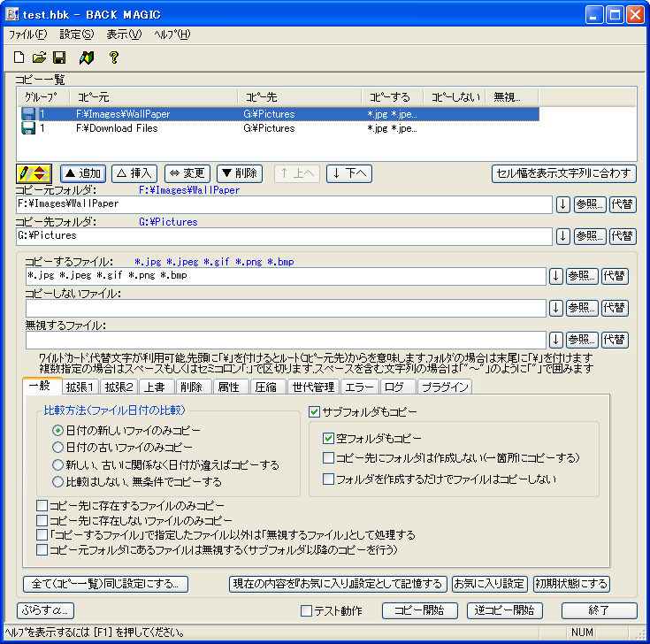650x644 pixels.
Task: Enable テスト動作 checkbox
Action: [x=306, y=610]
